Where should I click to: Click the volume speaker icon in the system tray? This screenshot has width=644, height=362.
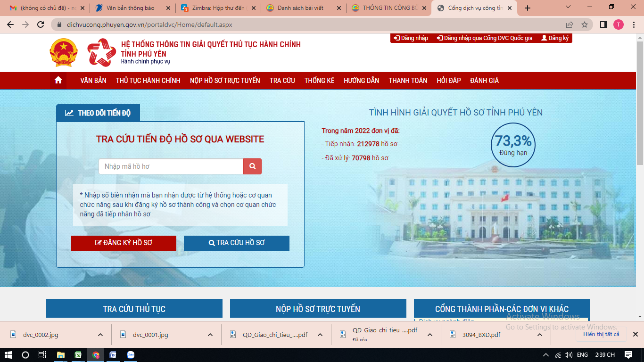point(569,355)
